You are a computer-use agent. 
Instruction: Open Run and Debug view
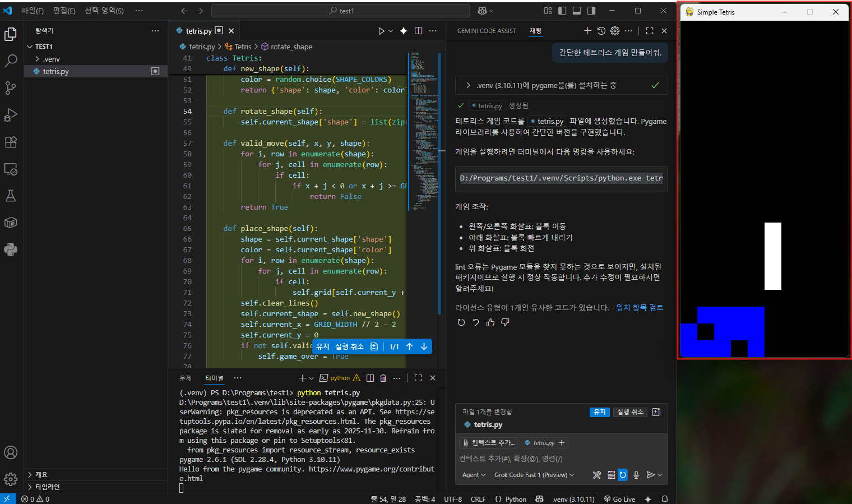pyautogui.click(x=11, y=115)
